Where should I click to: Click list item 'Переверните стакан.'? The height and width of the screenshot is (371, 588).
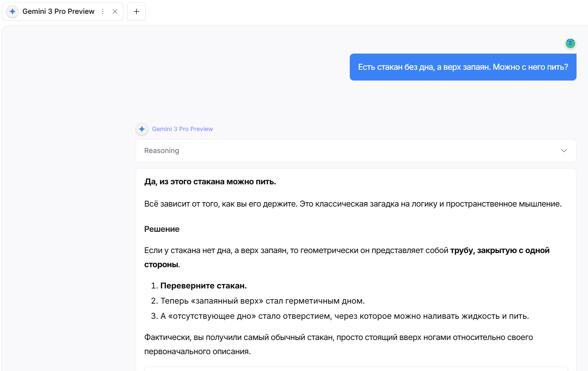[x=203, y=286]
